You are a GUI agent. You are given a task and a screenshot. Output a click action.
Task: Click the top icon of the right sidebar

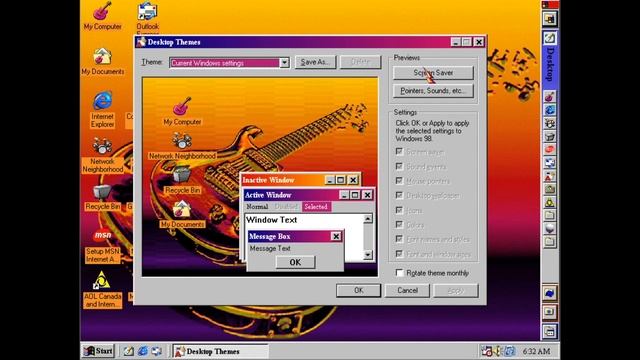550,19
